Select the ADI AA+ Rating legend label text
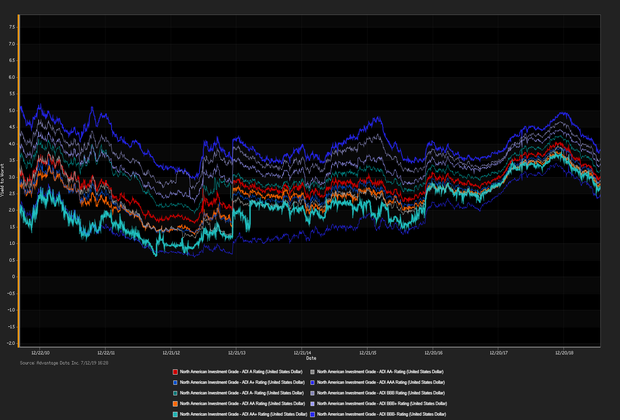 click(x=243, y=414)
